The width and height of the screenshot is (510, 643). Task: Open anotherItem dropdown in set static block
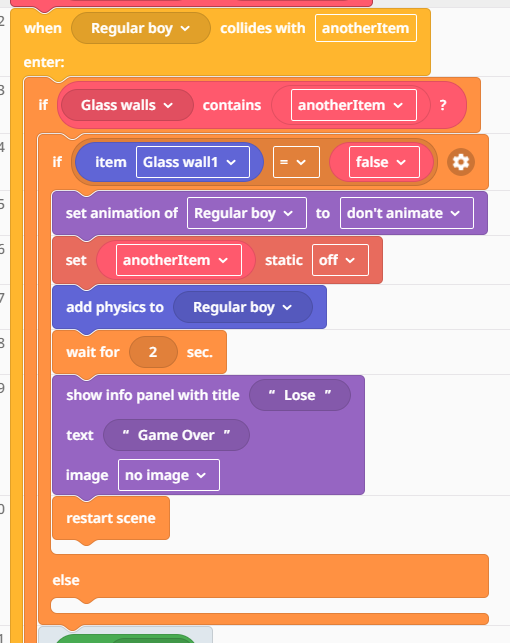click(179, 260)
